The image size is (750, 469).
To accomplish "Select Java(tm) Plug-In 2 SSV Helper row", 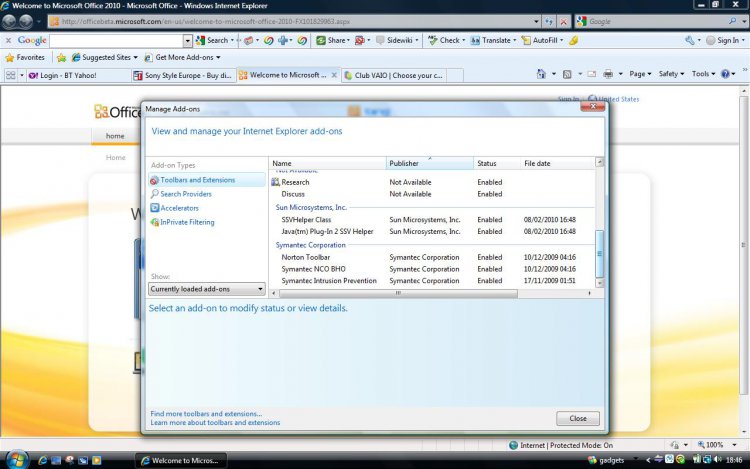I will [432, 231].
